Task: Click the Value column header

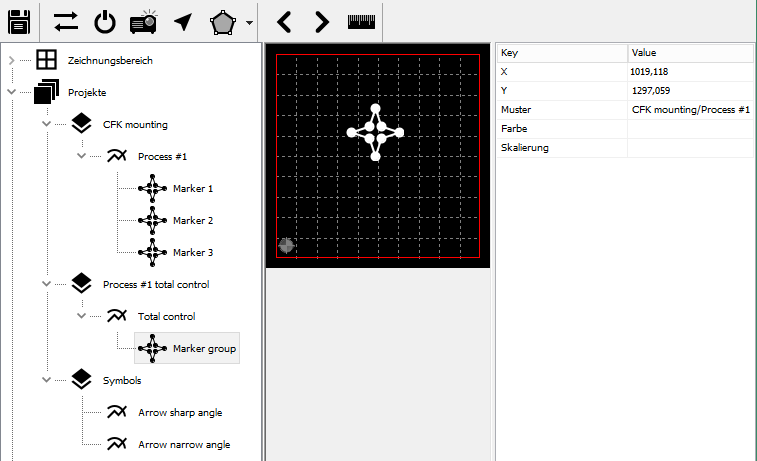Action: [690, 53]
